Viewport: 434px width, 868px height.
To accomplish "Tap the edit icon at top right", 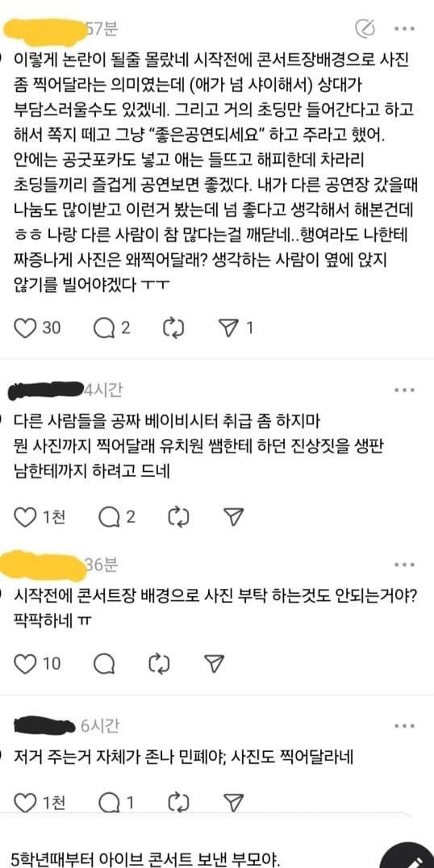I will point(365,27).
